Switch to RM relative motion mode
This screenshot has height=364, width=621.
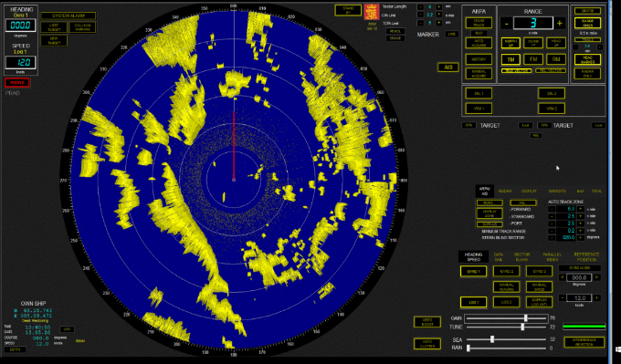click(556, 59)
